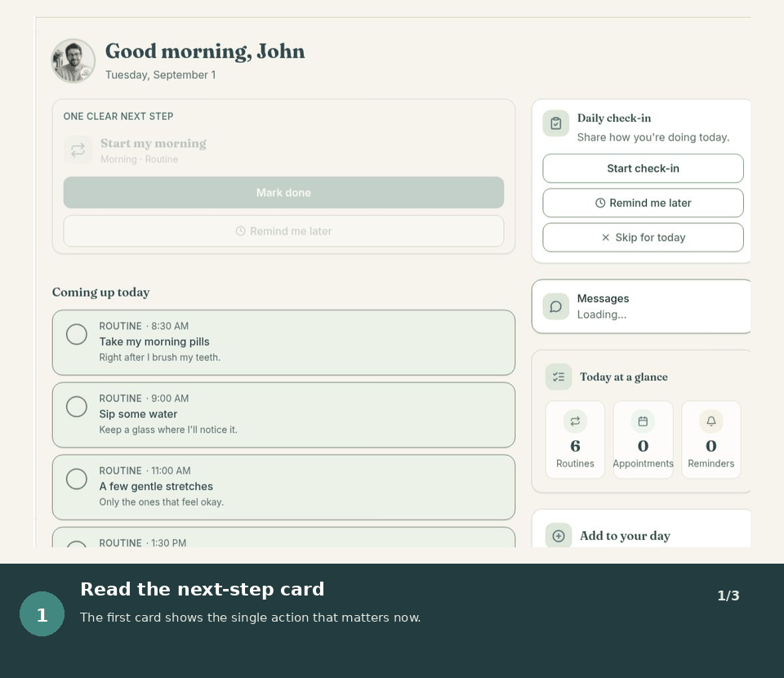Mark the Start my morning routine done
The image size is (784, 678).
click(x=283, y=193)
